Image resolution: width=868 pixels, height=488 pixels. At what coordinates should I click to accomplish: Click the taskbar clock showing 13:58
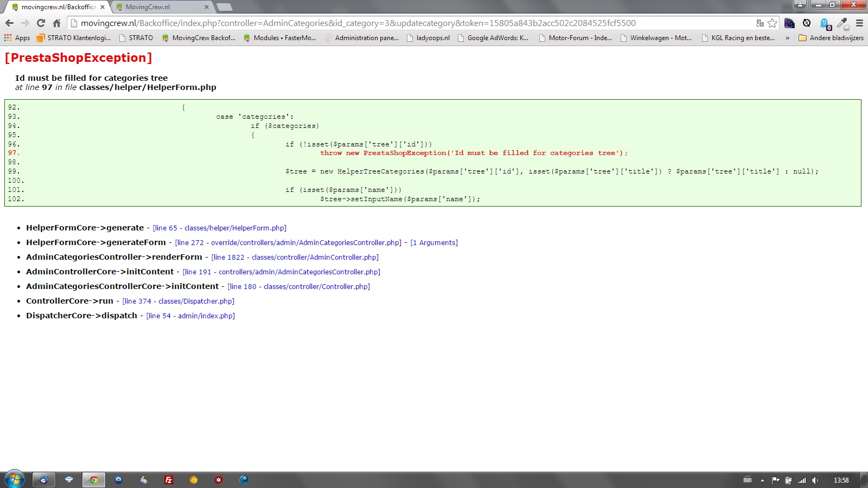(x=841, y=480)
